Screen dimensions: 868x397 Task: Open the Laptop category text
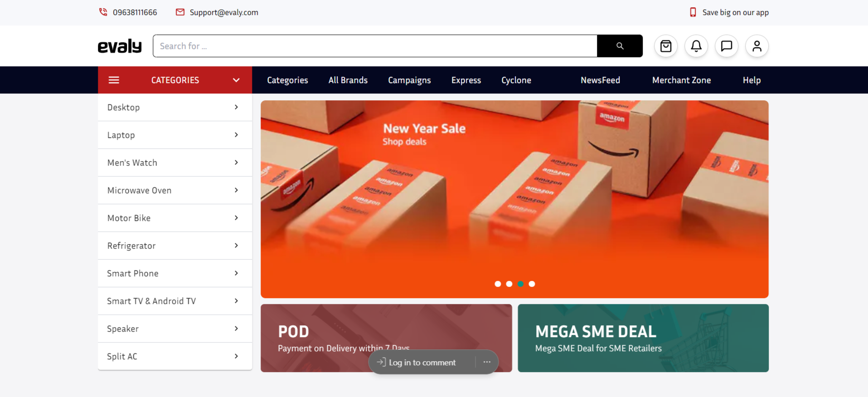[x=121, y=135]
